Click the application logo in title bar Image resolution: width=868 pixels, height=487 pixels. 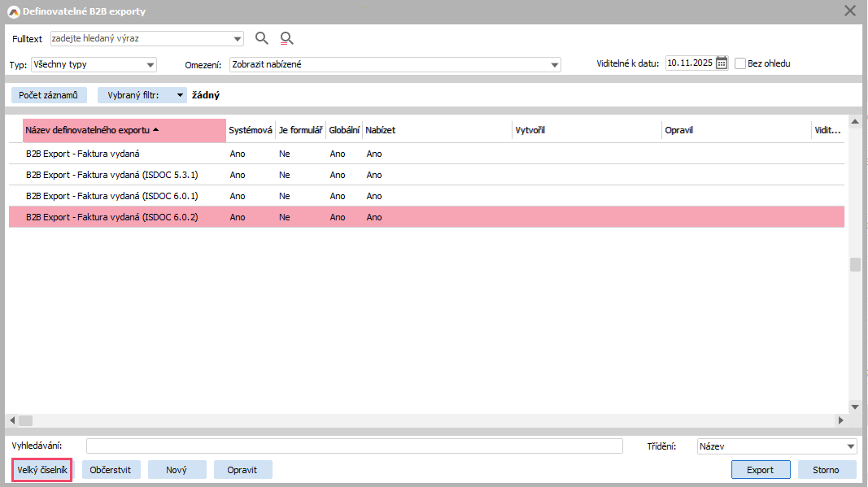(x=13, y=11)
